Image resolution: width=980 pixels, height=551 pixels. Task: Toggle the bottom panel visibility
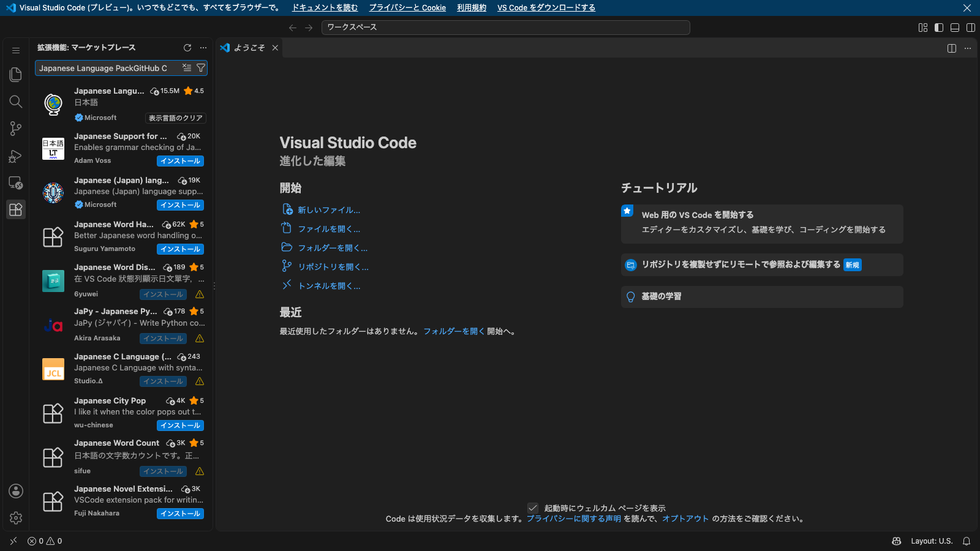(x=955, y=28)
